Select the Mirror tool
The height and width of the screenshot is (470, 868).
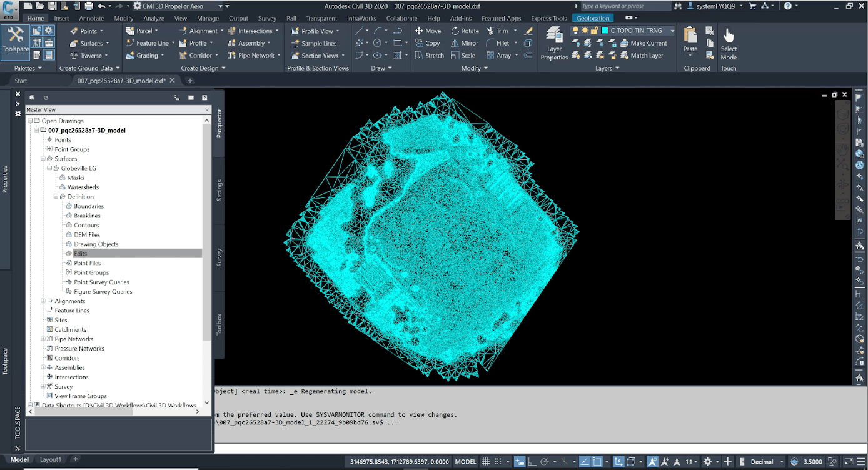(x=465, y=42)
